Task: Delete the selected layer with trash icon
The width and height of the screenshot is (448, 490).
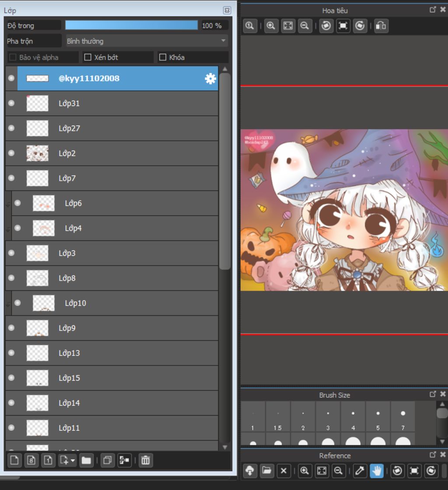Action: point(146,460)
